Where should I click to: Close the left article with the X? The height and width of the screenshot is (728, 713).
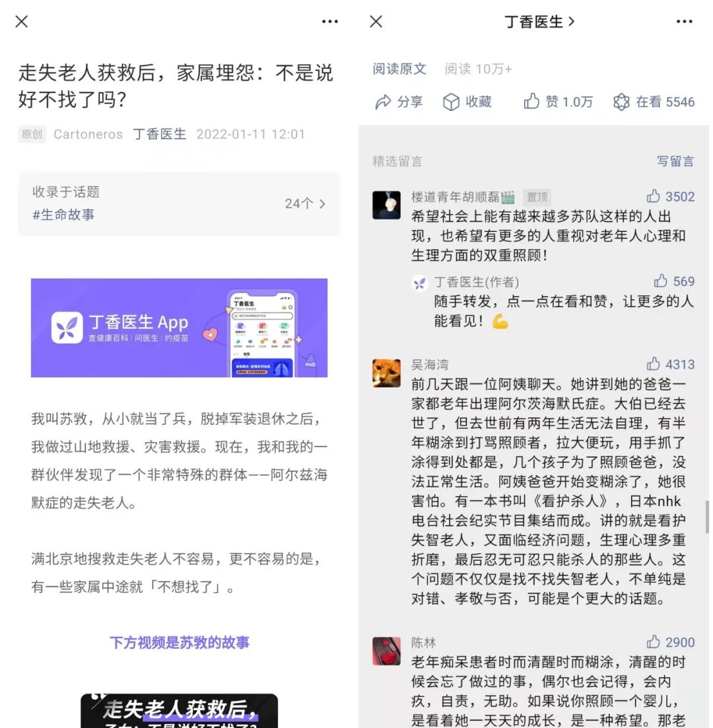(22, 21)
